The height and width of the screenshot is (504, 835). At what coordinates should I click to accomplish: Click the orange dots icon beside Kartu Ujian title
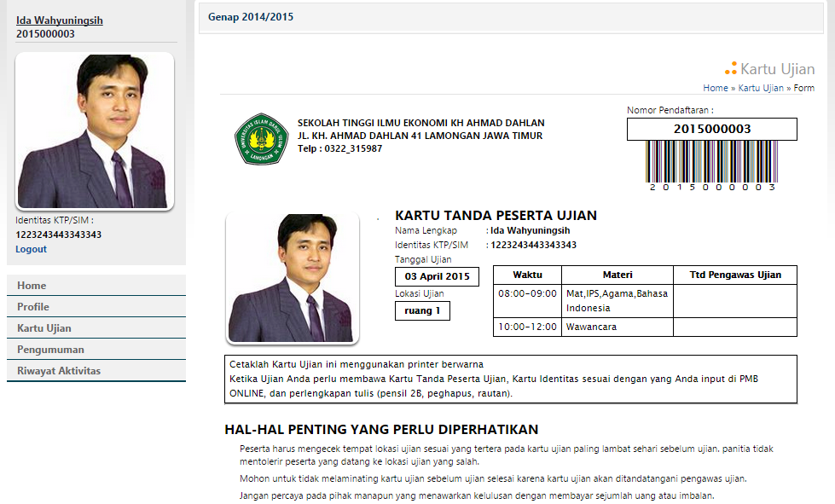[x=730, y=68]
